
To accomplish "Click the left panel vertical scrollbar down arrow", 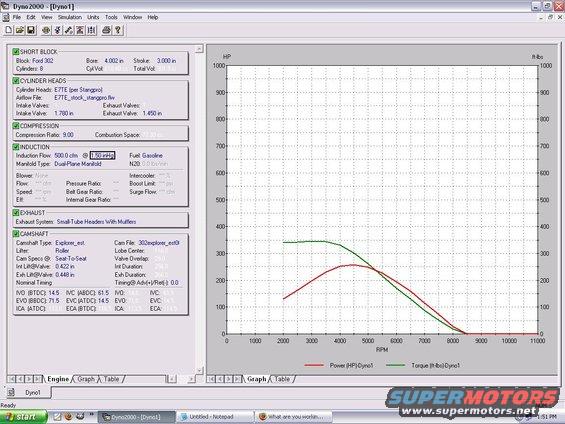I will coord(199,370).
